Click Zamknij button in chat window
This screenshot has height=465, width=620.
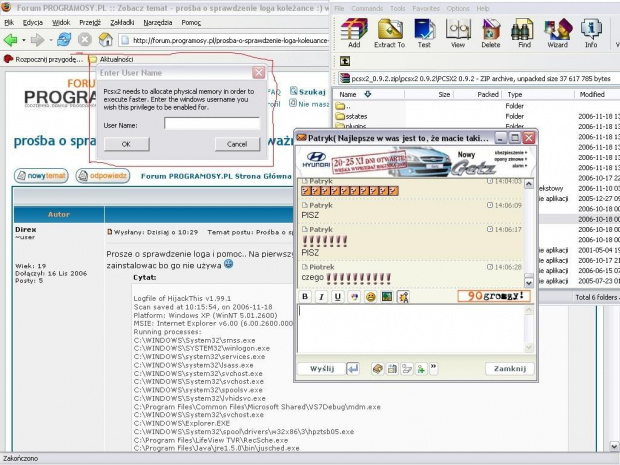[x=510, y=369]
